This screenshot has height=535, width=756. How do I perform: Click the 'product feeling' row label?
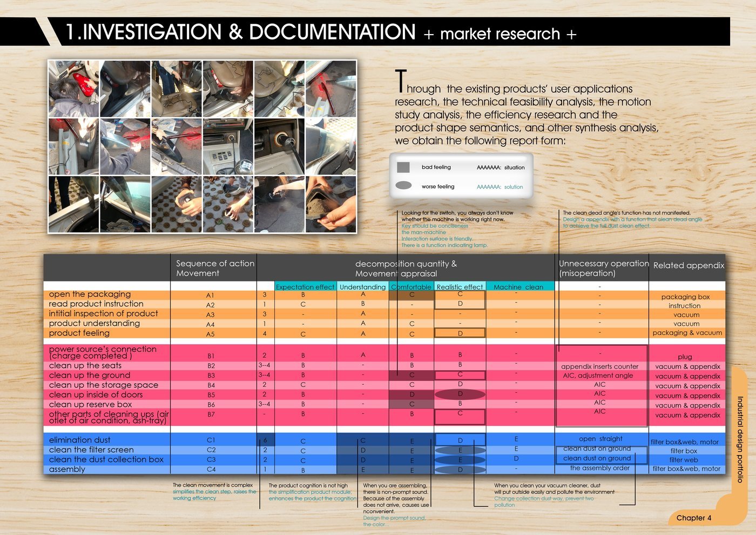pos(79,333)
